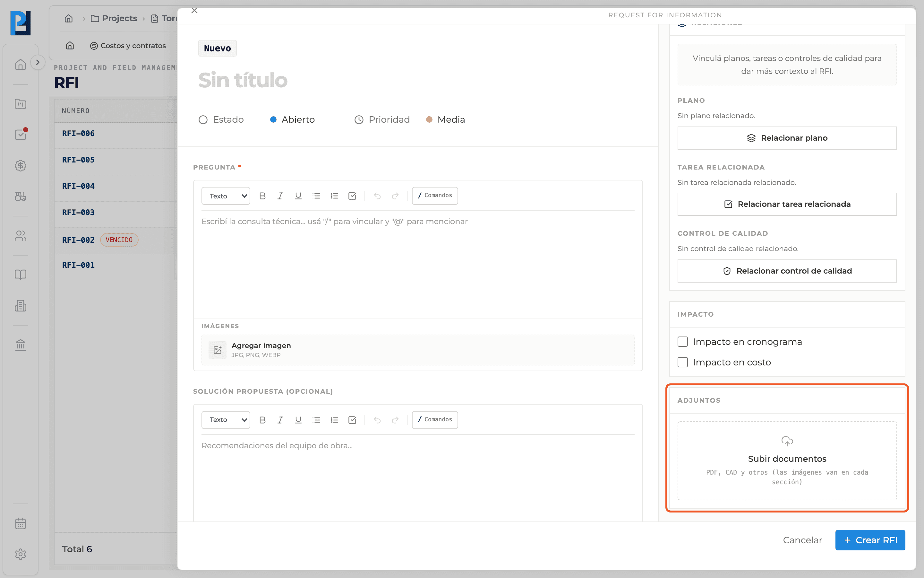Image resolution: width=924 pixels, height=578 pixels.
Task: Apply italic in the Solución propuesta toolbar
Action: 280,420
